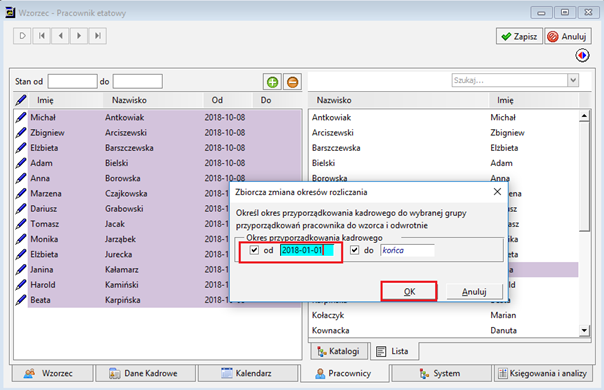Click pencil icon beside Anna Borowska
The width and height of the screenshot is (604, 390).
coord(21,178)
